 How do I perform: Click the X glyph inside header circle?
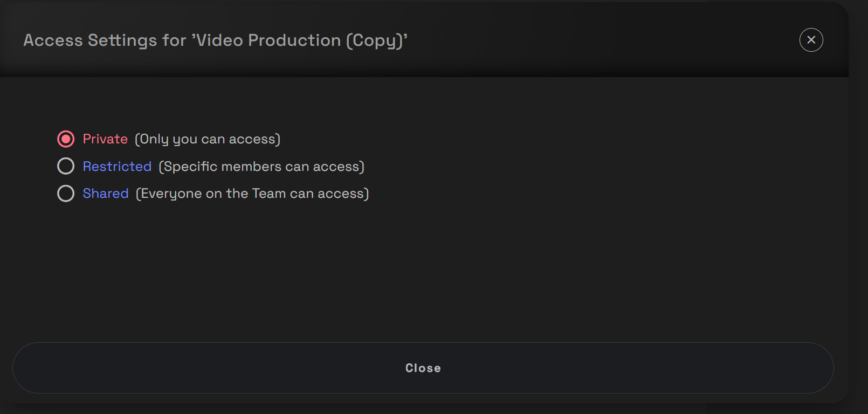tap(811, 40)
